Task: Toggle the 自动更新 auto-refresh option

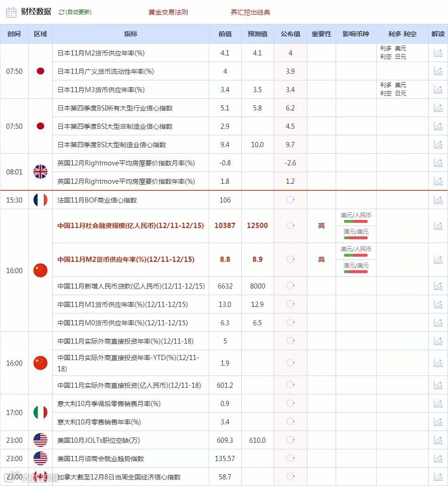Action: [79, 12]
